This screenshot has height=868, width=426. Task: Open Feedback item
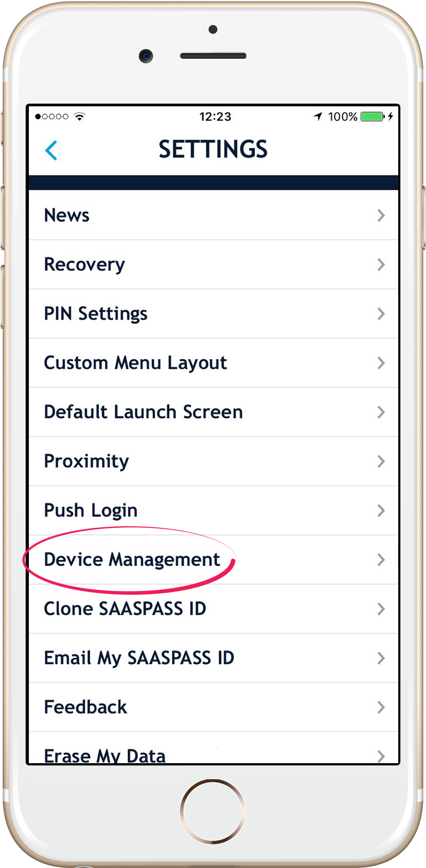pos(213,708)
